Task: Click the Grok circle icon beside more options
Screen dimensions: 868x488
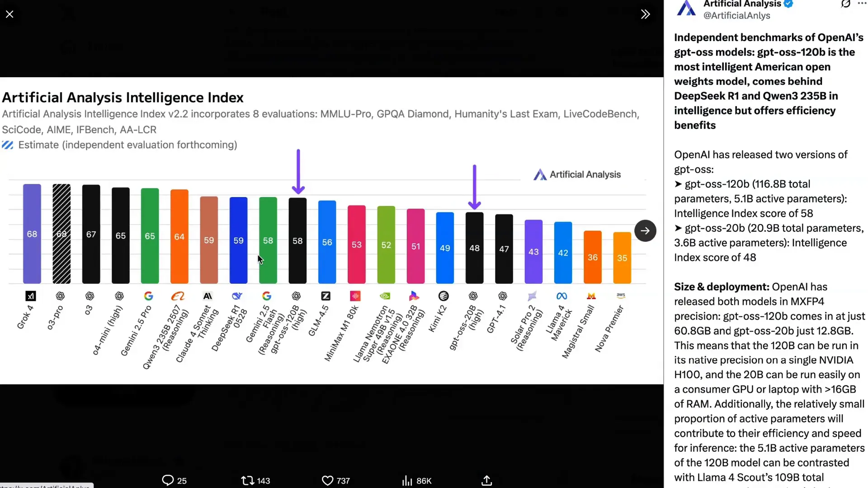Action: pyautogui.click(x=845, y=4)
